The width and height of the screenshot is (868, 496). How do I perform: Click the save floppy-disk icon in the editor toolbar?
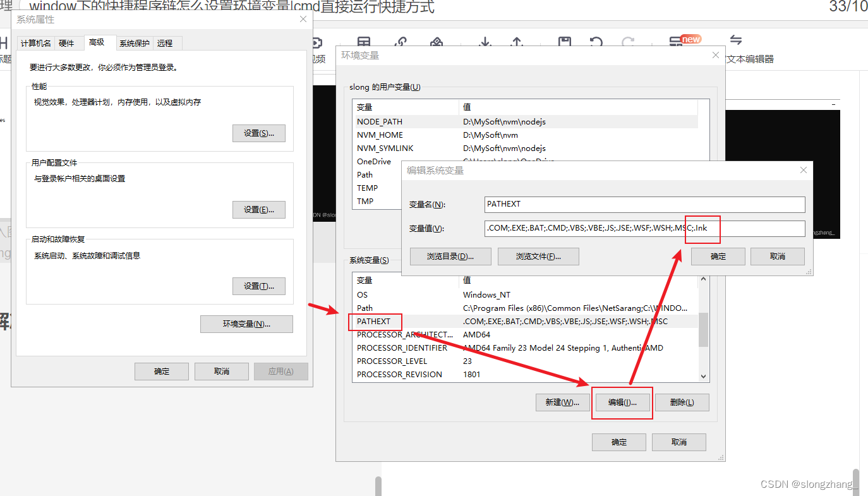click(x=565, y=42)
